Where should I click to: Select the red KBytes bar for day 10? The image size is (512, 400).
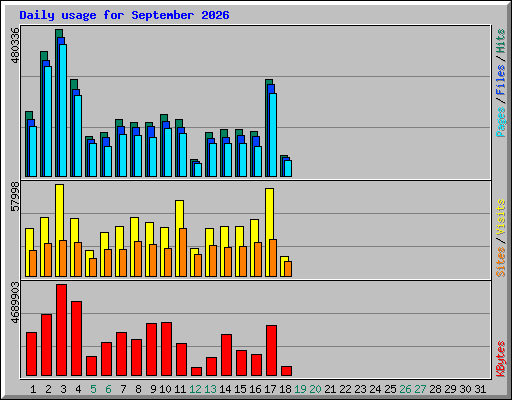[167, 349]
